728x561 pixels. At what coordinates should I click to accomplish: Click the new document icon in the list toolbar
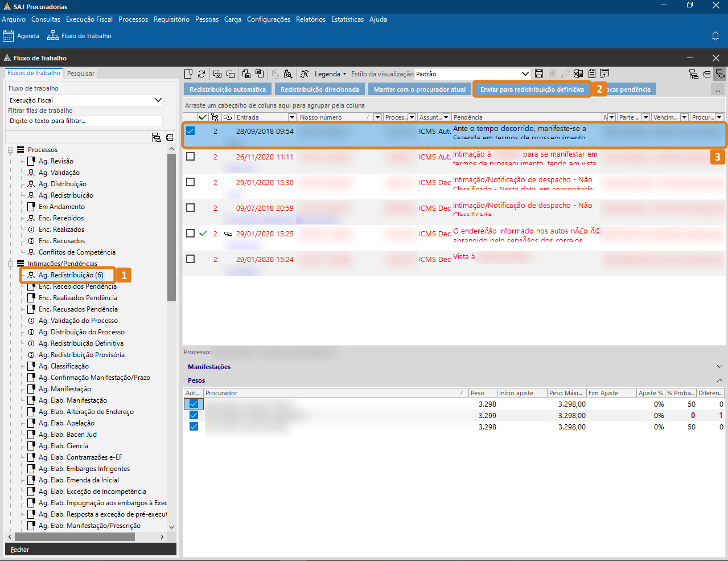189,74
